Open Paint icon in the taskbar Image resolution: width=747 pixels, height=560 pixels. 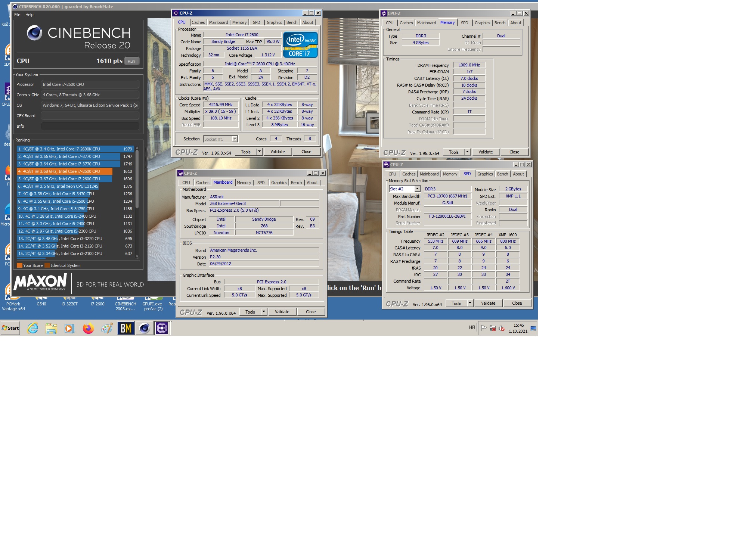[106, 328]
